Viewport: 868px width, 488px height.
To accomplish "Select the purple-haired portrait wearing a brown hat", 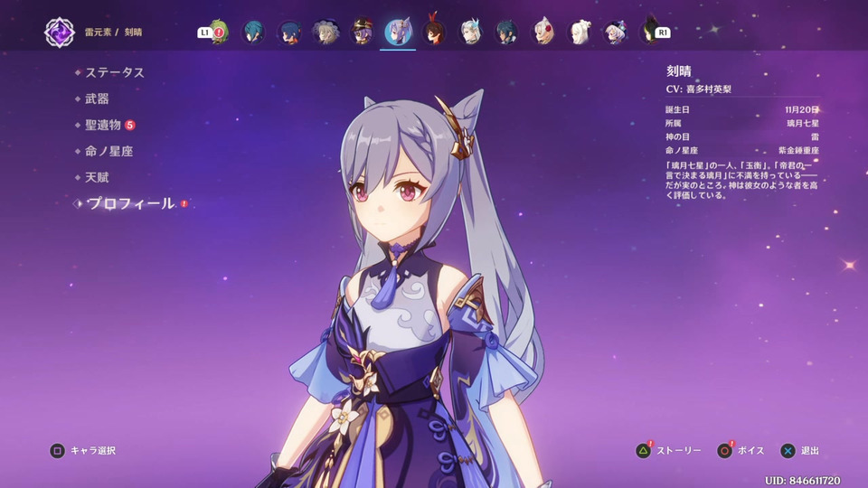I will [x=362, y=33].
